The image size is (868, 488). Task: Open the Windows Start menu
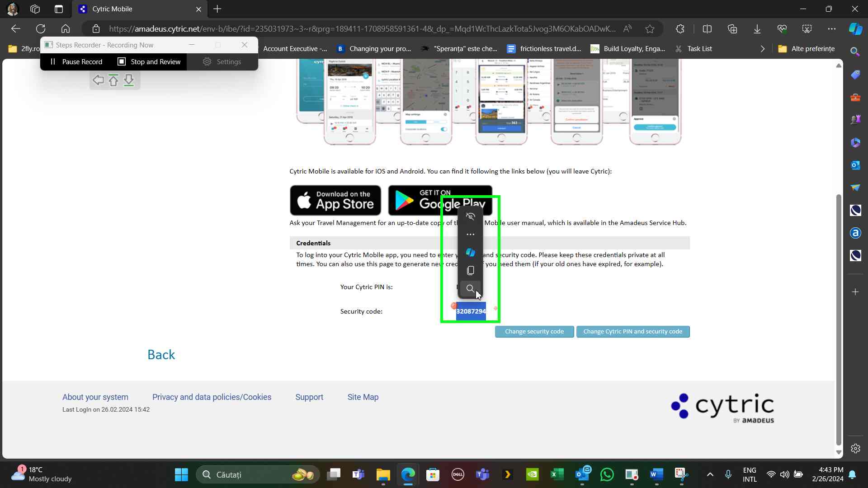point(181,474)
